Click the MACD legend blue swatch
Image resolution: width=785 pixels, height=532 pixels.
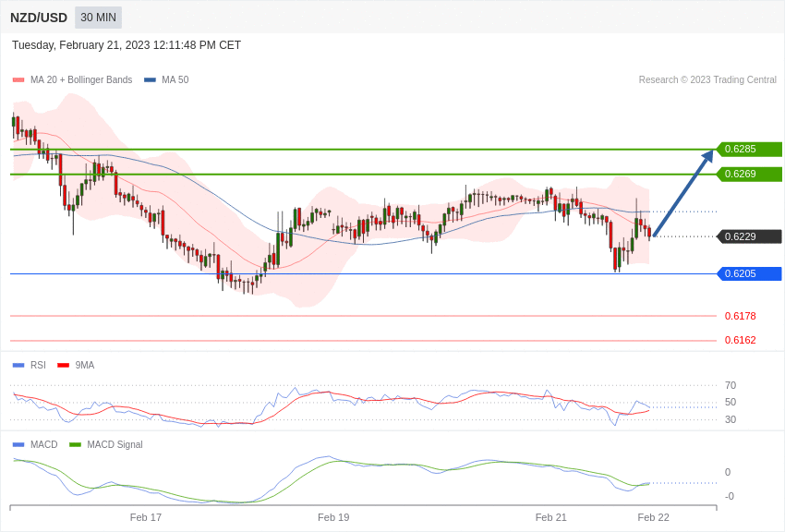coord(18,445)
